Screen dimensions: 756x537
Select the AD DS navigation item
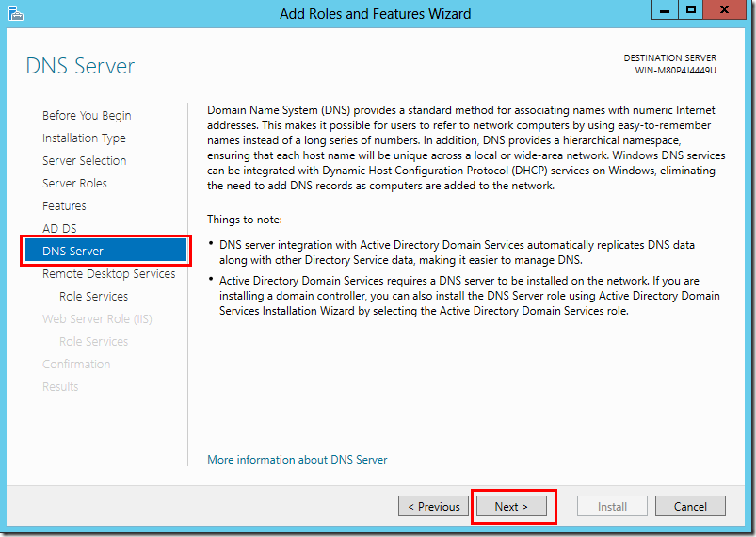59,229
